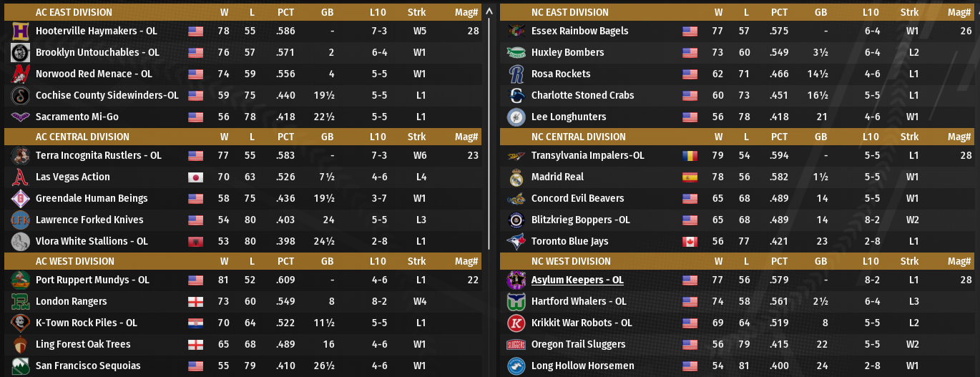Click the Toronto Blue Jays logo
This screenshot has width=980, height=377.
click(x=516, y=241)
